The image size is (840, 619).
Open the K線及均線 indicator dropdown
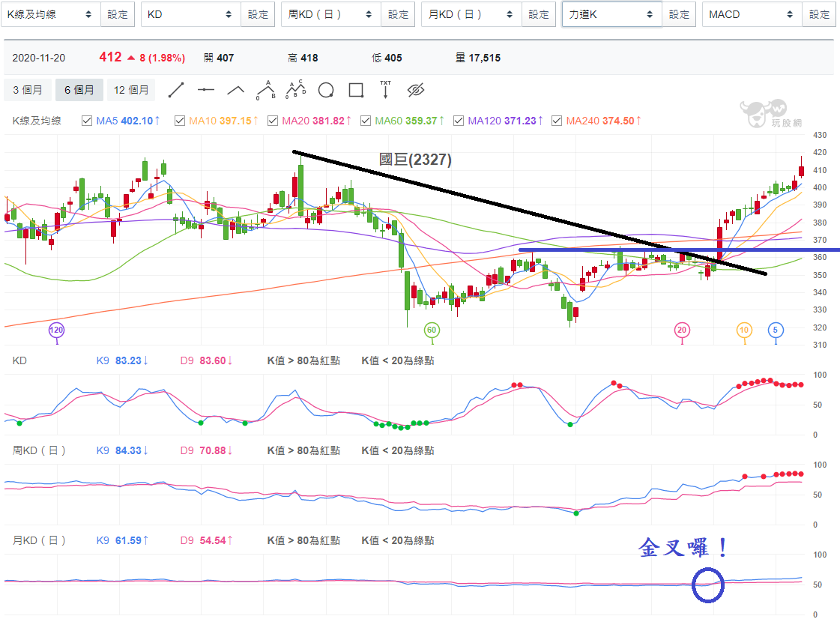(50, 14)
